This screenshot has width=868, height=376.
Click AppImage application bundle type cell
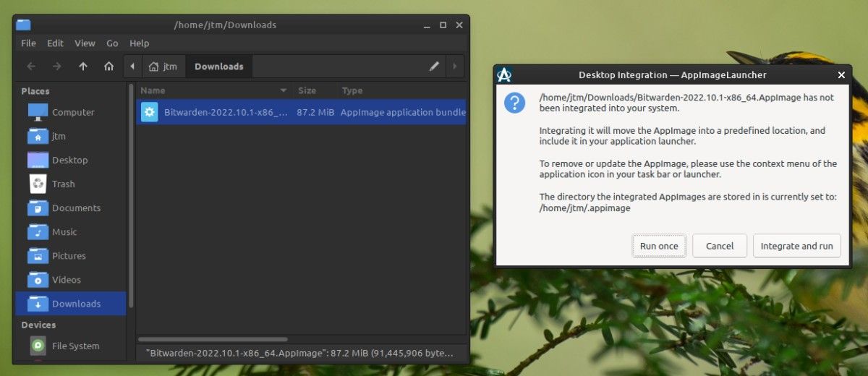tap(403, 112)
